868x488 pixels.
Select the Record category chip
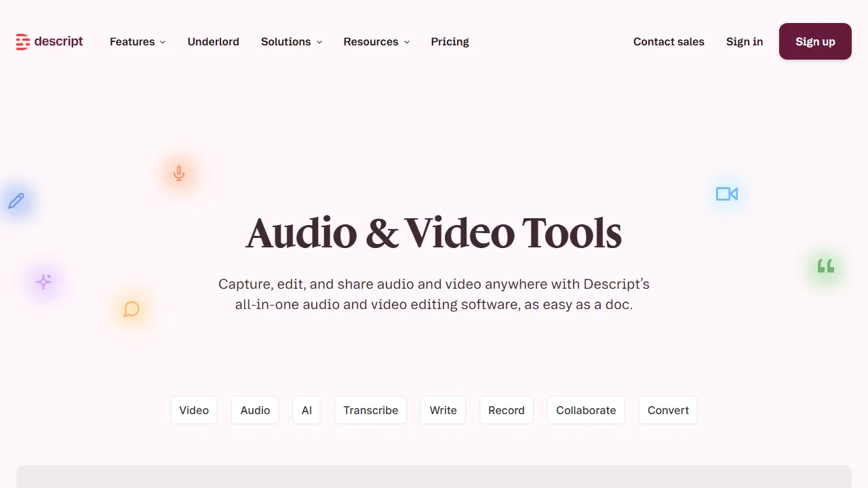507,410
